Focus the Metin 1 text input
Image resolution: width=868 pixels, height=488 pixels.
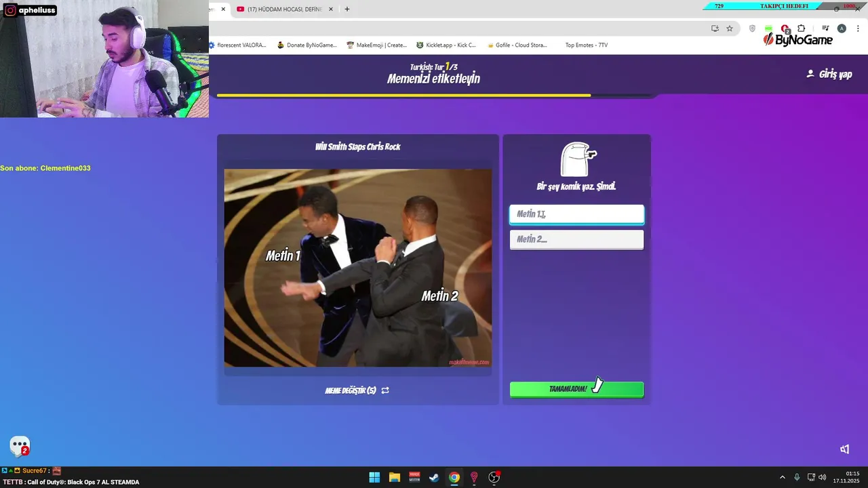pos(576,214)
